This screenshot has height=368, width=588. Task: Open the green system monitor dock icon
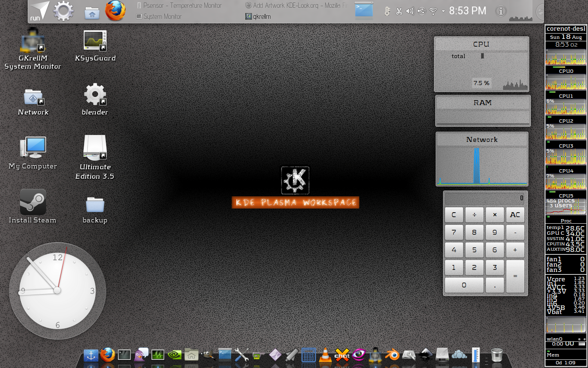[x=158, y=355]
